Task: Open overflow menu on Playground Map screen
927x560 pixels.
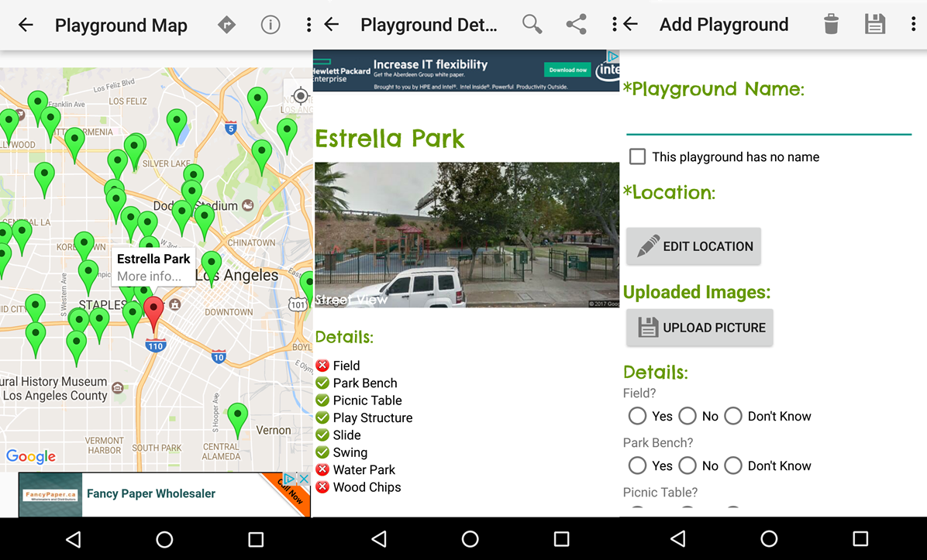Action: click(308, 25)
